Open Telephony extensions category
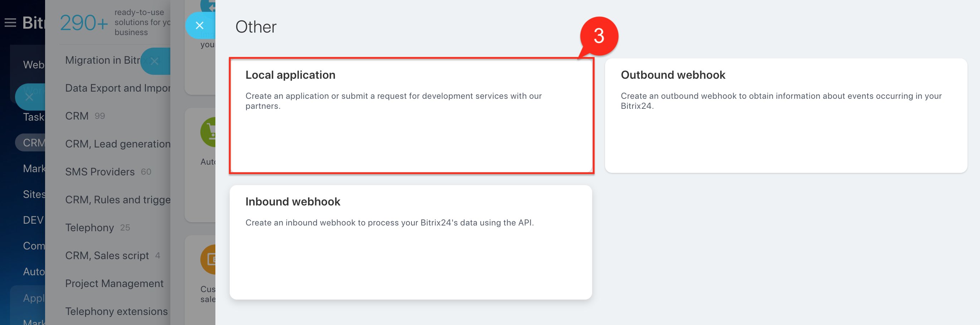 (116, 311)
